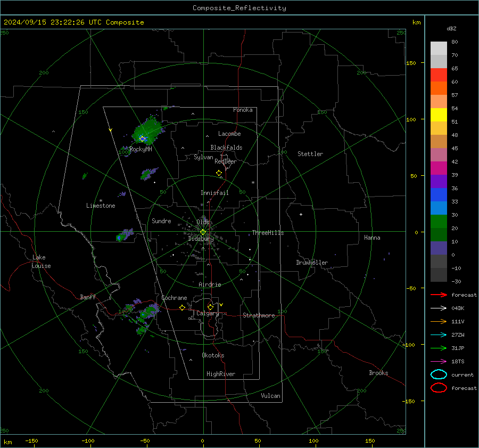This screenshot has width=479, height=448.
Task: Click the Ponoka map label
Action: tap(243, 110)
